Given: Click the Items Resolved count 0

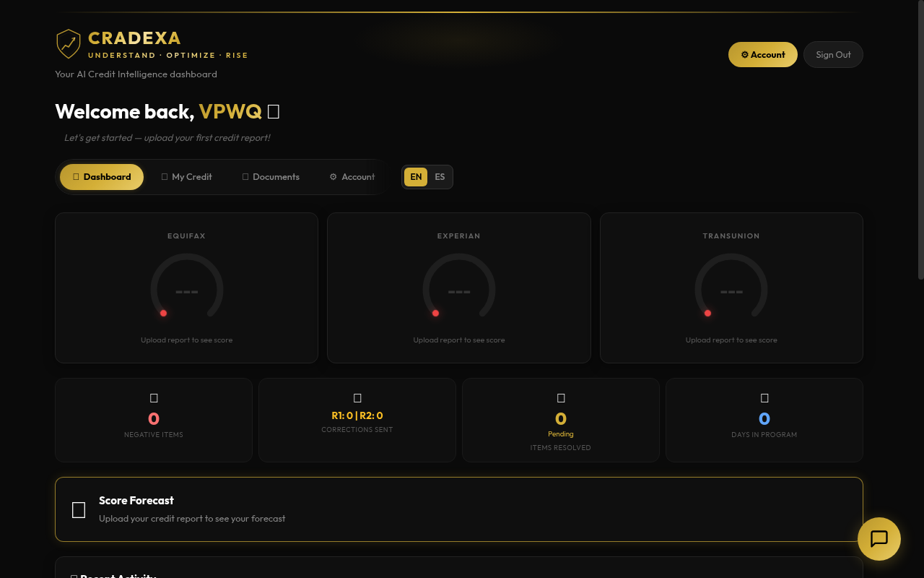Looking at the screenshot, I should 561,418.
